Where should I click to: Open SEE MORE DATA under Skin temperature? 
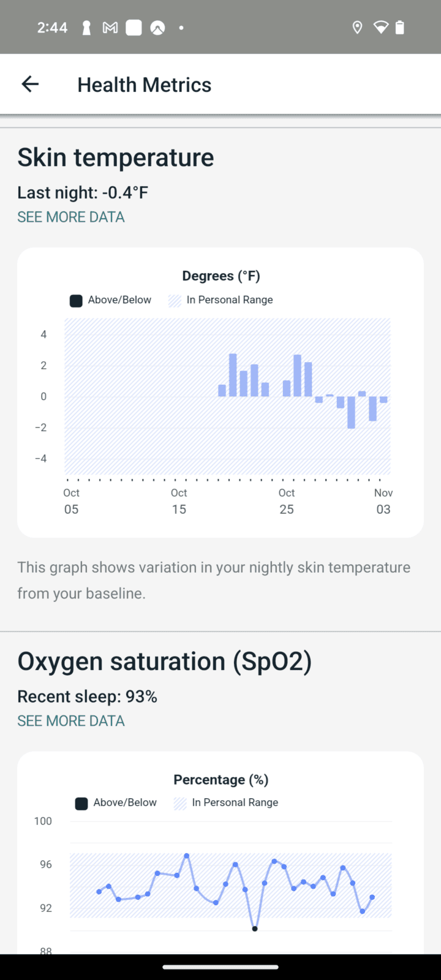(71, 217)
